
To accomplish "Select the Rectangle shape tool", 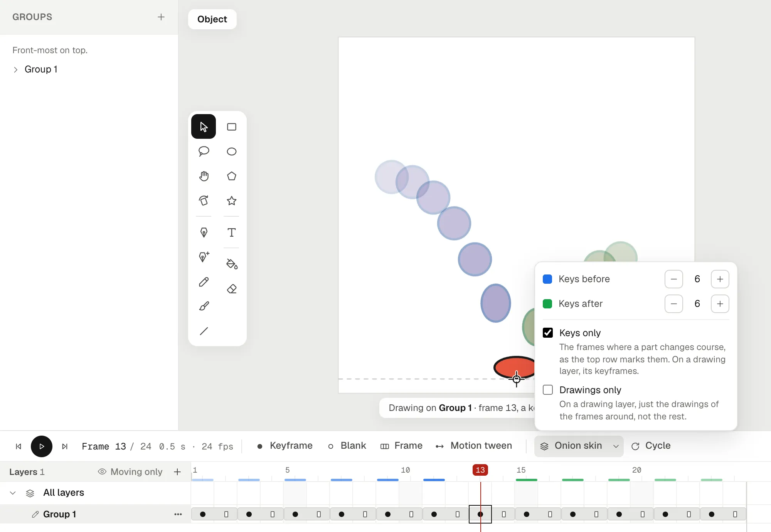I will coord(232,127).
